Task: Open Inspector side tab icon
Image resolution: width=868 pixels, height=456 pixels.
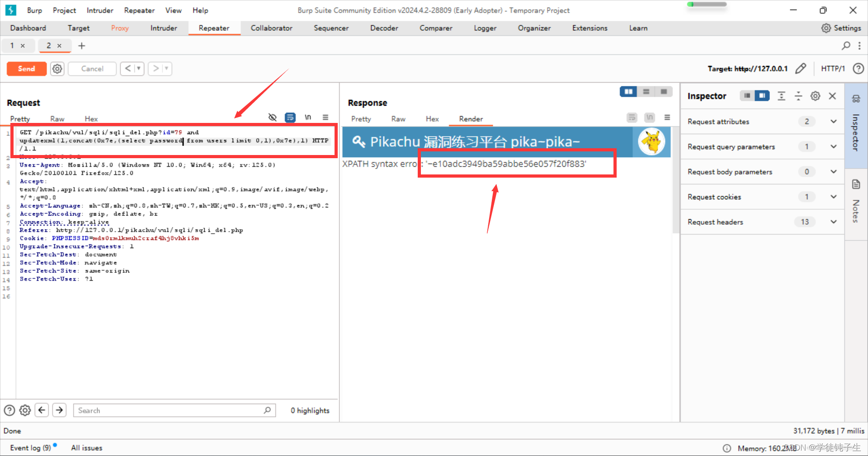Action: point(856,99)
